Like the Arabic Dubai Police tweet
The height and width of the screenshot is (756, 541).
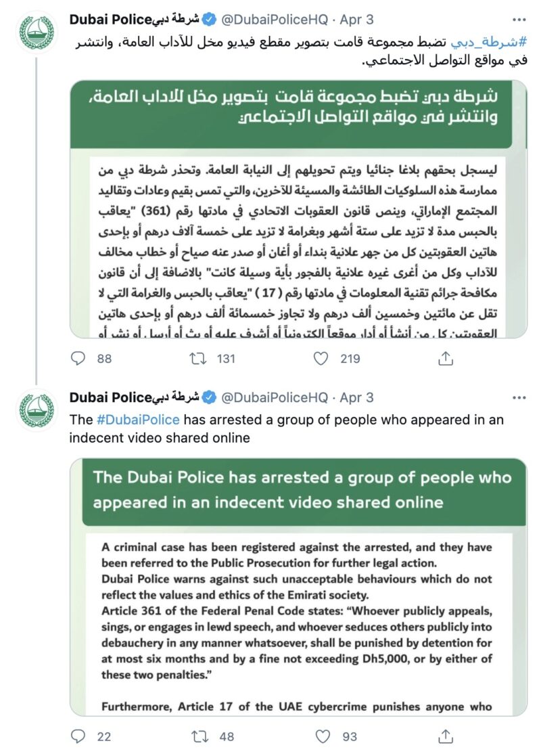pyautogui.click(x=325, y=359)
